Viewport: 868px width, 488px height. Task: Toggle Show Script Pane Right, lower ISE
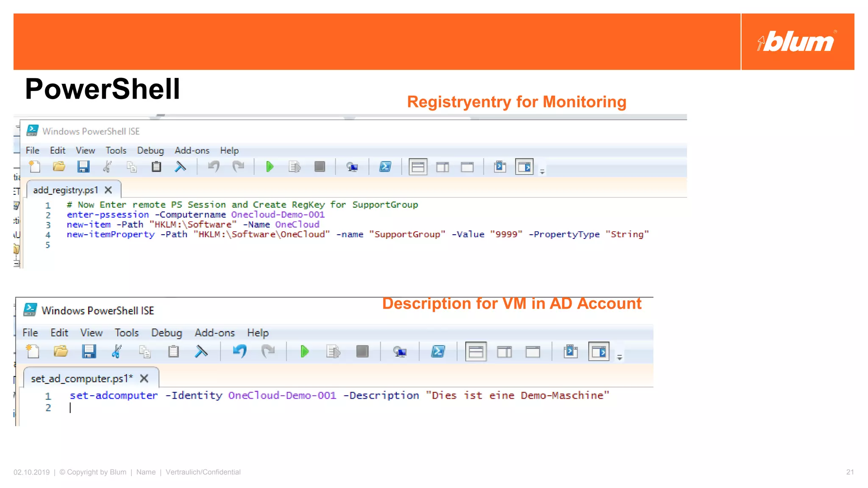coord(504,352)
